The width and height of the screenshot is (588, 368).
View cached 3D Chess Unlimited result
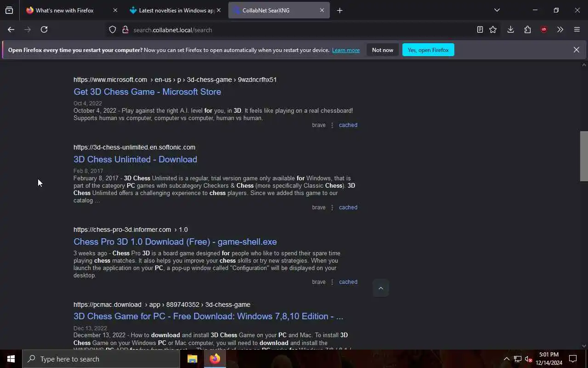[348, 207]
